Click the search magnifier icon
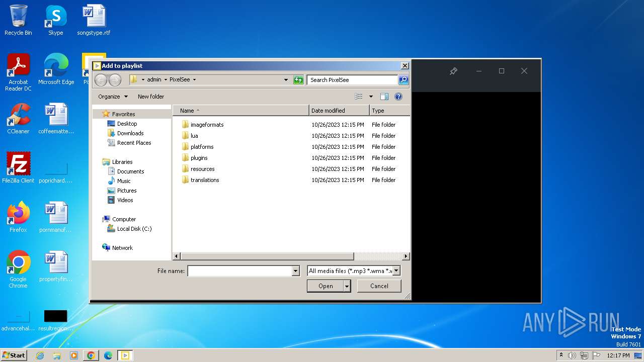 point(403,80)
